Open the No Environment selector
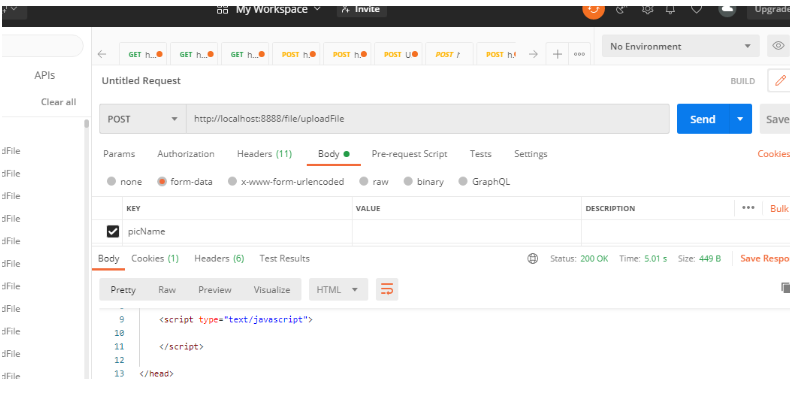The image size is (791, 393). (x=680, y=46)
